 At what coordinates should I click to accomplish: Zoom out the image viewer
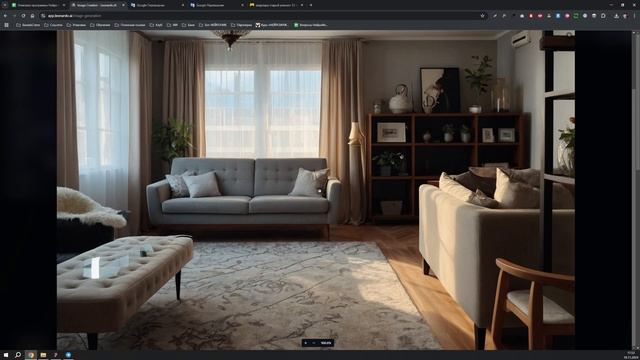click(x=314, y=343)
